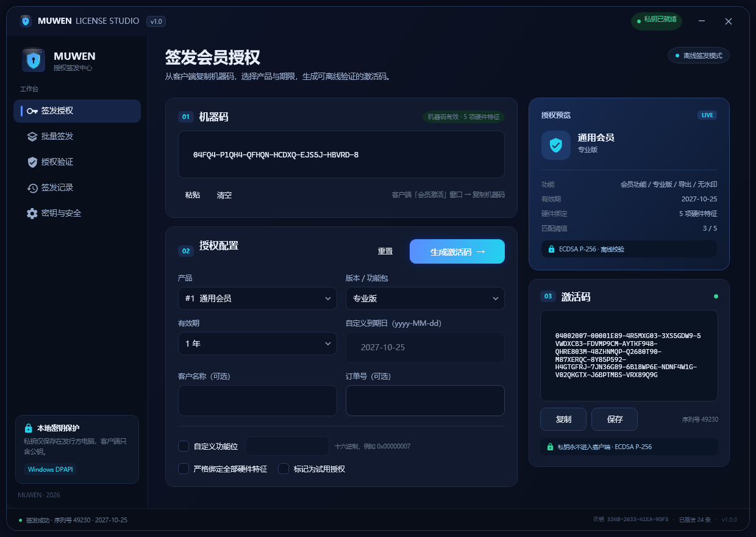Click the history clock icon beside 签发记录

(x=32, y=188)
